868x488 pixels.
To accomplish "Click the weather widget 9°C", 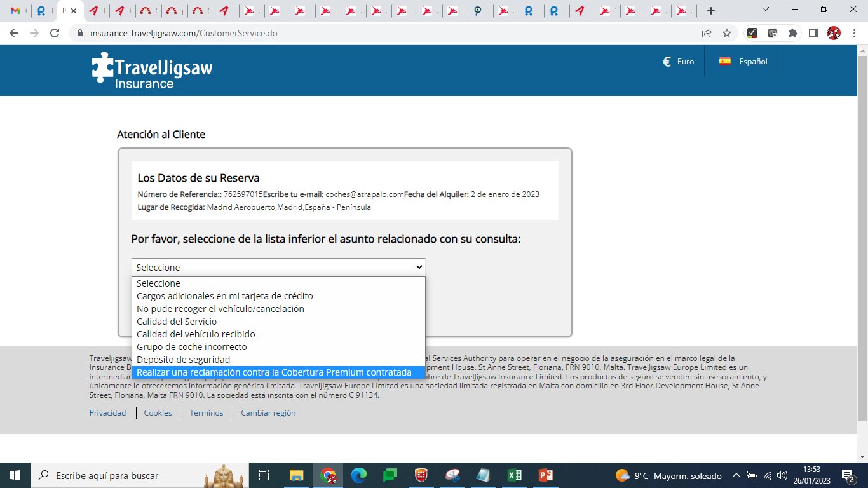I will click(x=668, y=475).
